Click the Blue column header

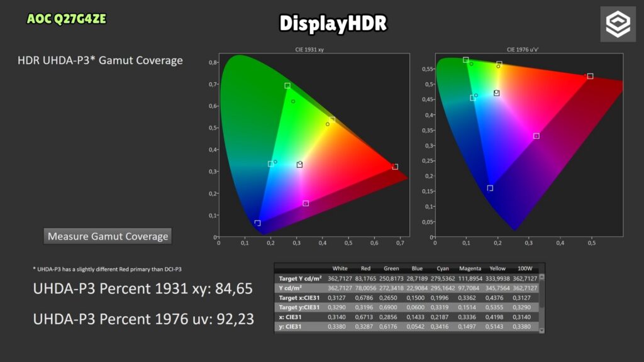(417, 268)
